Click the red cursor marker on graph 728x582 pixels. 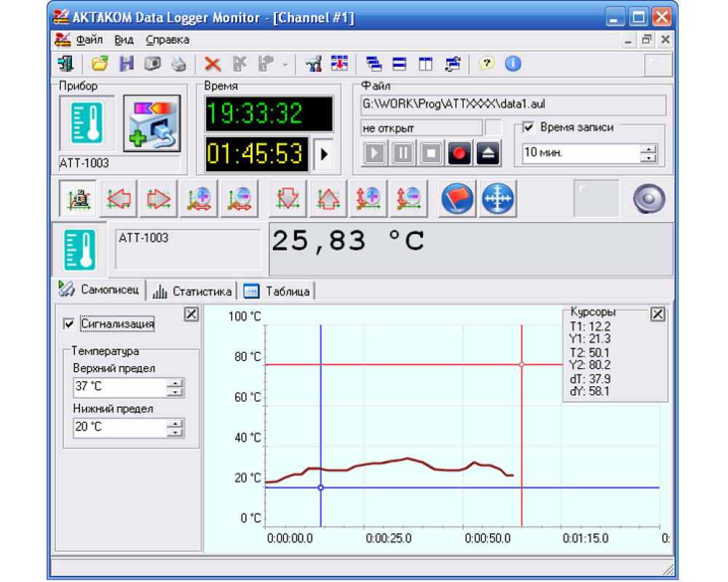pyautogui.click(x=521, y=364)
